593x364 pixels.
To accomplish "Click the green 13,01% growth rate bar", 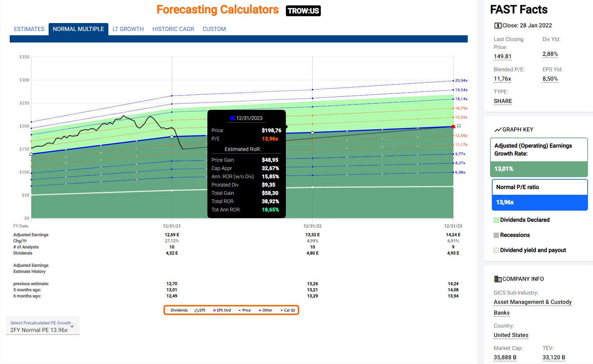I will click(x=539, y=169).
